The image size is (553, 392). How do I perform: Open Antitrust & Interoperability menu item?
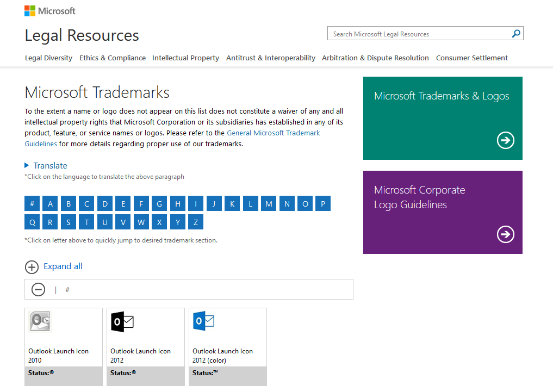click(271, 58)
